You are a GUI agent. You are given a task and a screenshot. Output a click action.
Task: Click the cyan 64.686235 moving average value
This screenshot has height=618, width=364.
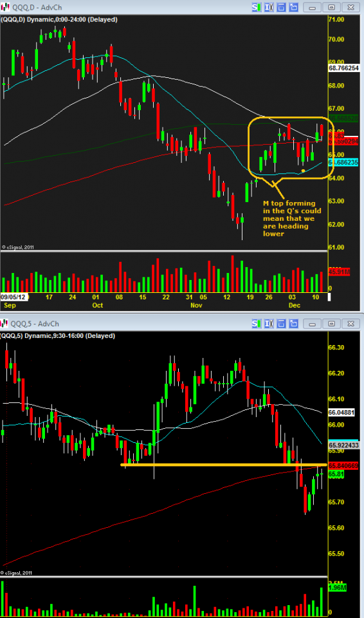point(344,162)
